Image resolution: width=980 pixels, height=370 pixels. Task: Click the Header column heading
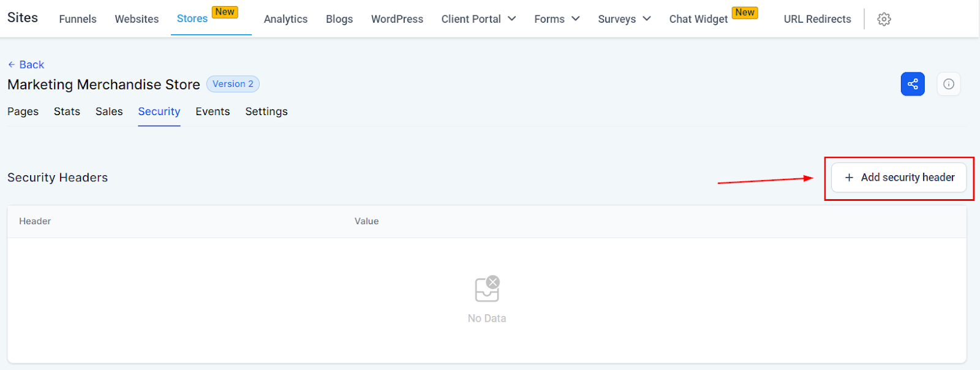(x=35, y=221)
